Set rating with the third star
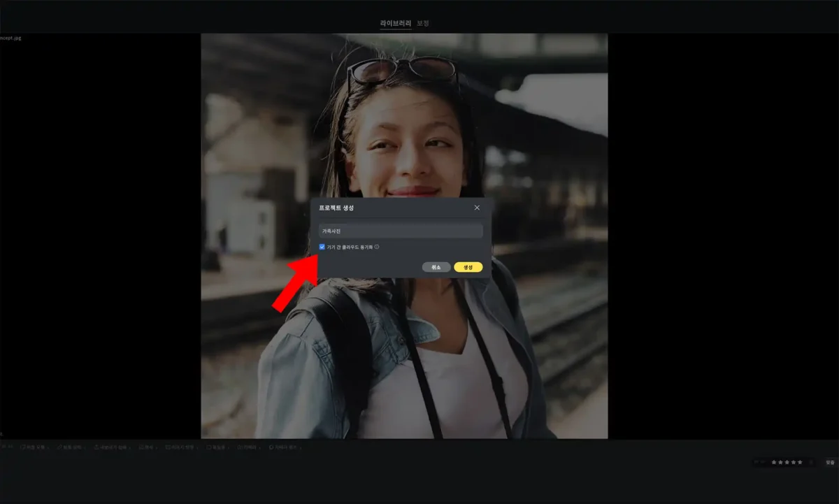839x504 pixels. [x=787, y=462]
